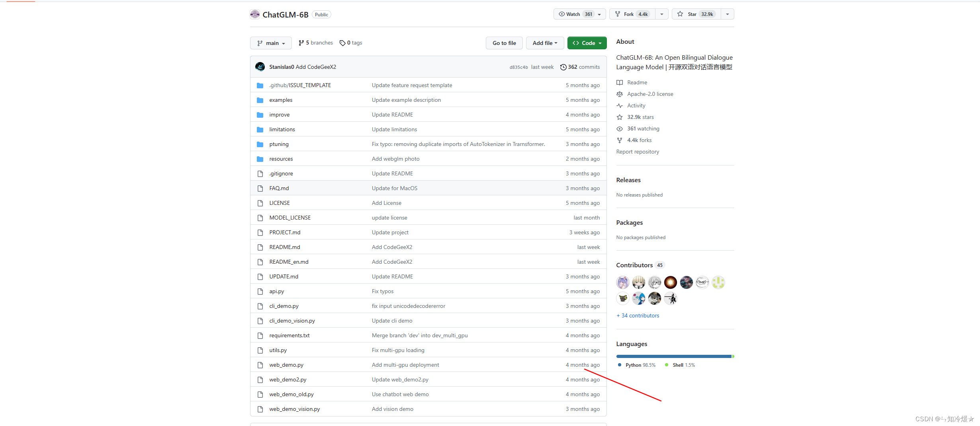Image resolution: width=980 pixels, height=426 pixels.
Task: Open the FAQ.md file
Action: [279, 189]
